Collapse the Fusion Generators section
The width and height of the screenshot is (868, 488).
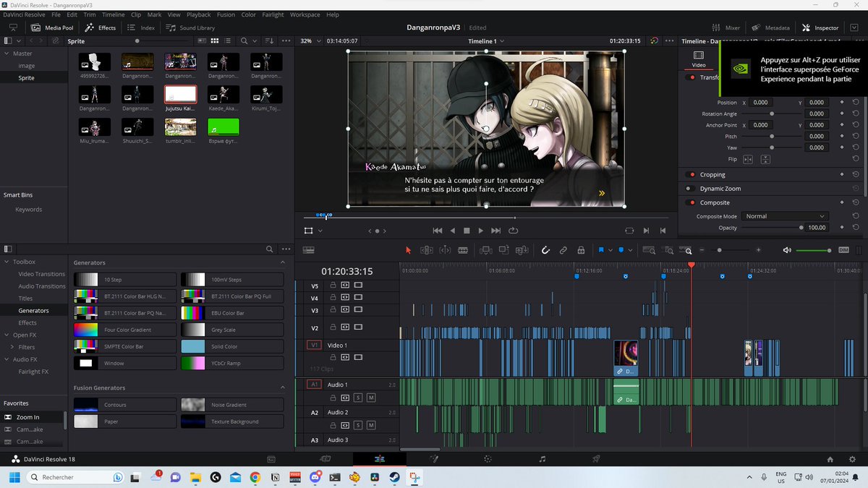282,388
